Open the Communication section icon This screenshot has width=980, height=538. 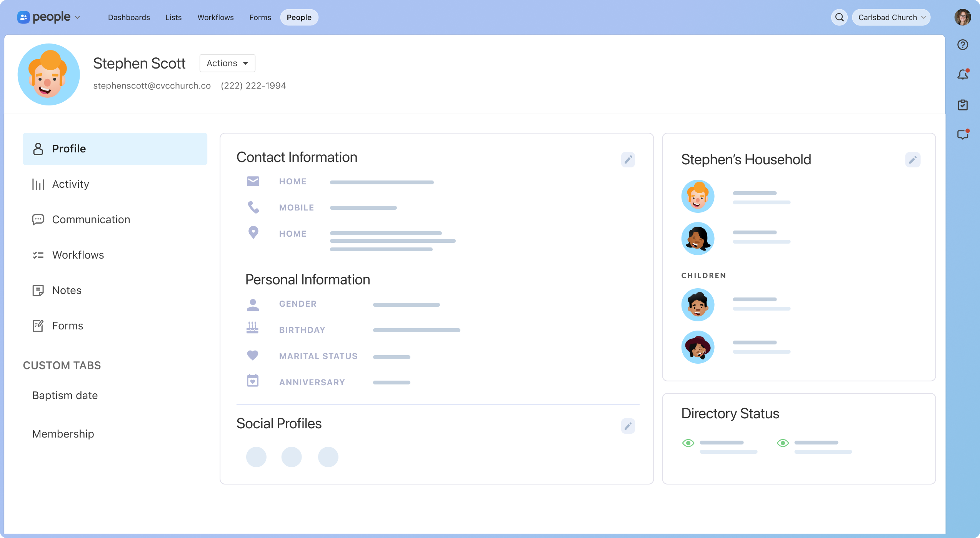(38, 219)
